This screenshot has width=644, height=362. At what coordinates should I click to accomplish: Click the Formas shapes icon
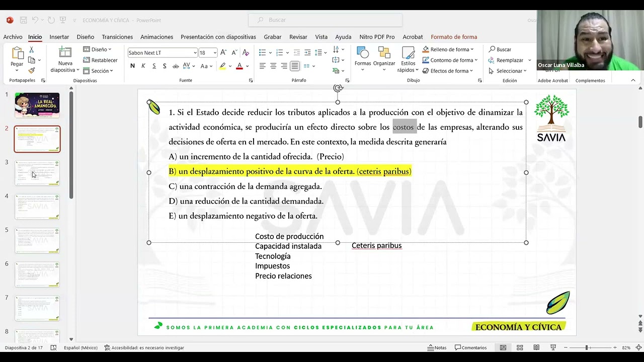362,53
